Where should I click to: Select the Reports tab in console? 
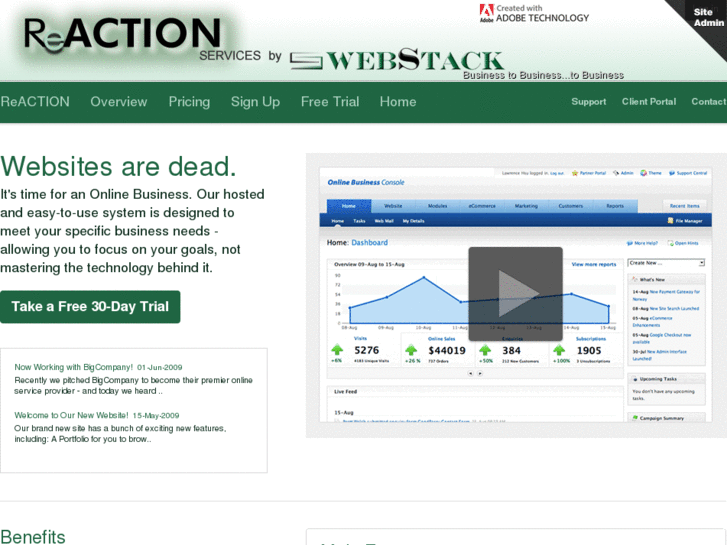pyautogui.click(x=615, y=206)
